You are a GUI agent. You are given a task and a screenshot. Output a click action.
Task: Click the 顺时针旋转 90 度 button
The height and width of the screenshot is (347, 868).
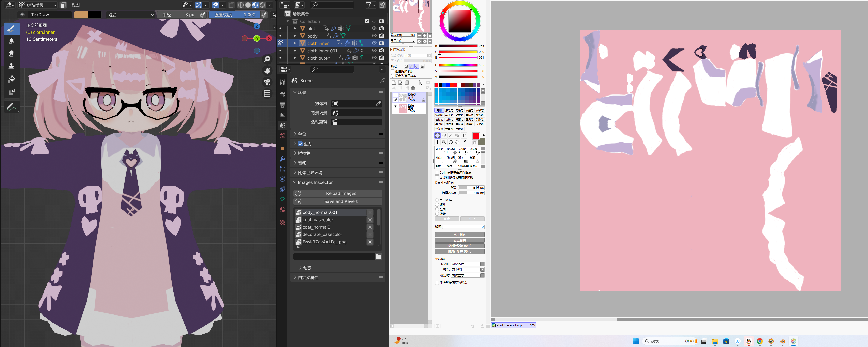pos(460,251)
